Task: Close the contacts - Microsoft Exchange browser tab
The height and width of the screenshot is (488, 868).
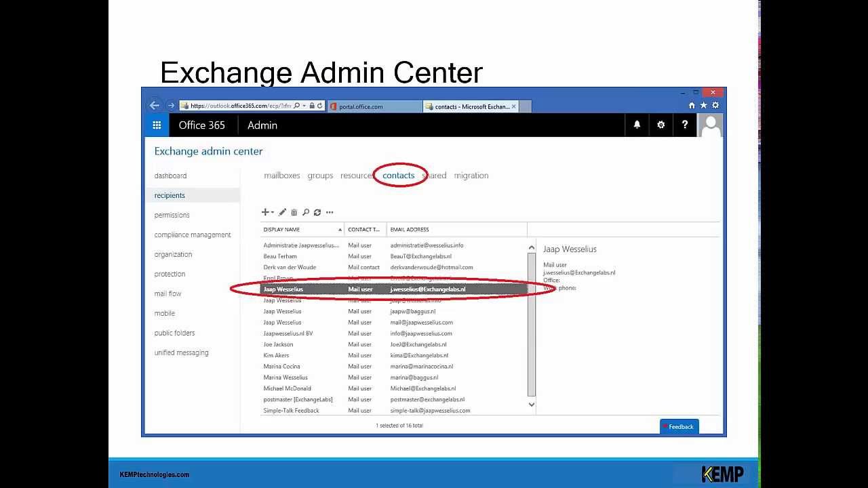Action: pyautogui.click(x=514, y=106)
